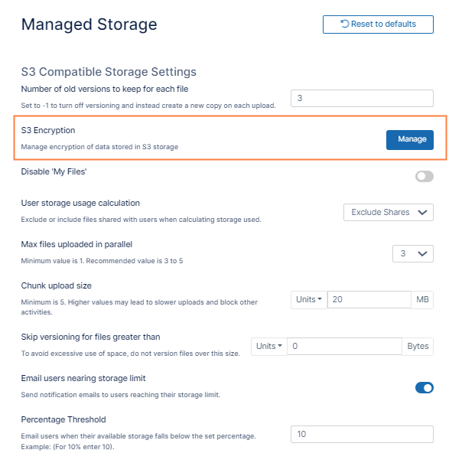Click the MB unit label beside chunk size
The image size is (462, 476).
[x=422, y=300]
